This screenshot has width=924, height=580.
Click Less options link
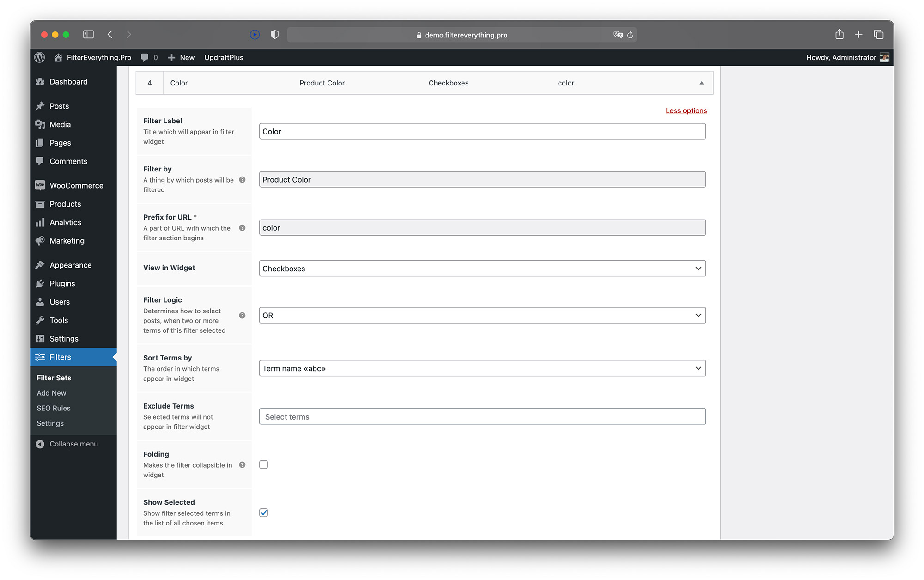[x=687, y=110]
